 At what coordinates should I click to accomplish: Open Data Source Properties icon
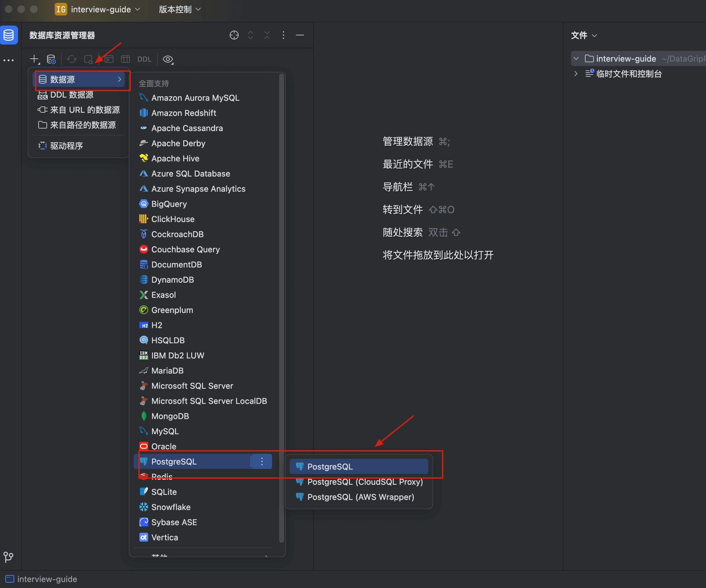pos(51,59)
